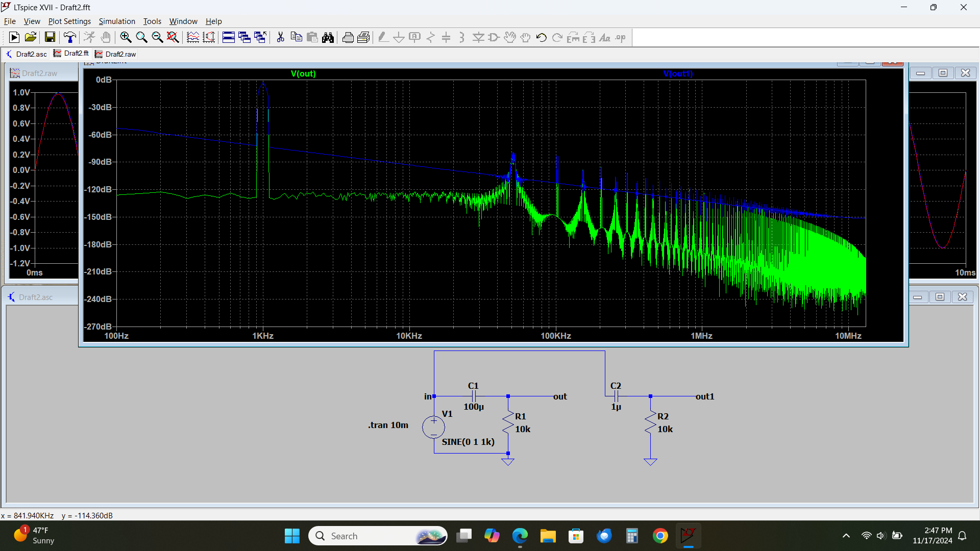
Task: Click the SPICE directive .op icon
Action: click(x=621, y=37)
